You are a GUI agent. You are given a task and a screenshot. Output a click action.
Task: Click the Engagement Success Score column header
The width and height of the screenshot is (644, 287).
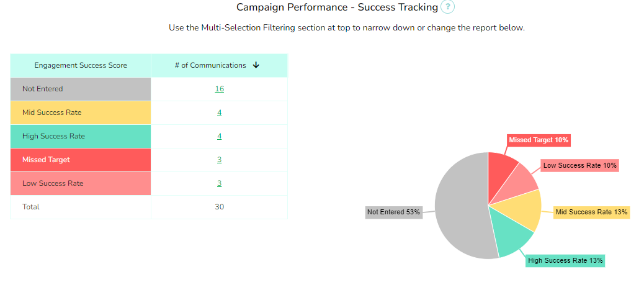click(x=81, y=65)
